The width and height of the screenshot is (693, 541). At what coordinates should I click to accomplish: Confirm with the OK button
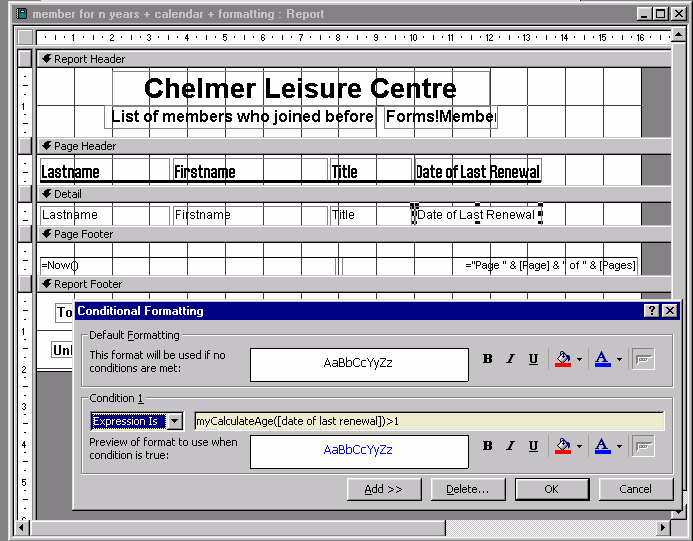(551, 489)
